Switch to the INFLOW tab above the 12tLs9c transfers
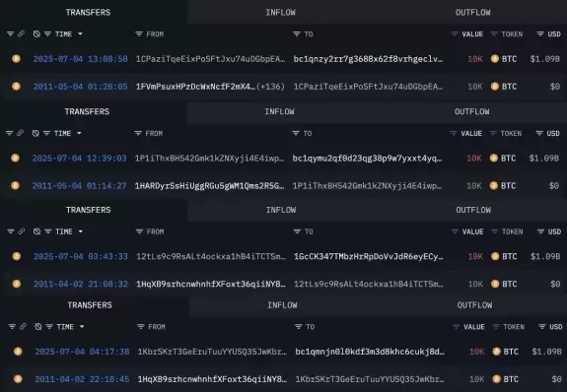Screen dimensions: 567x392 coord(281,210)
